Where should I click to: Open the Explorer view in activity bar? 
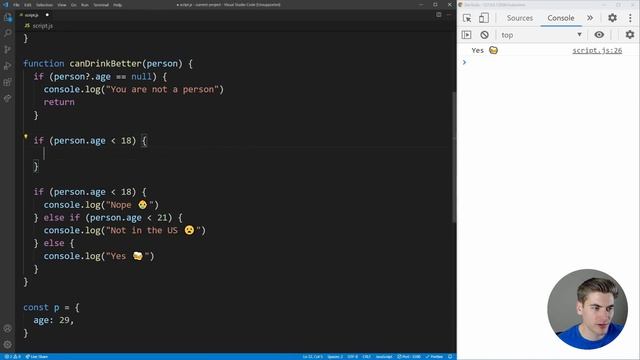(x=8, y=17)
